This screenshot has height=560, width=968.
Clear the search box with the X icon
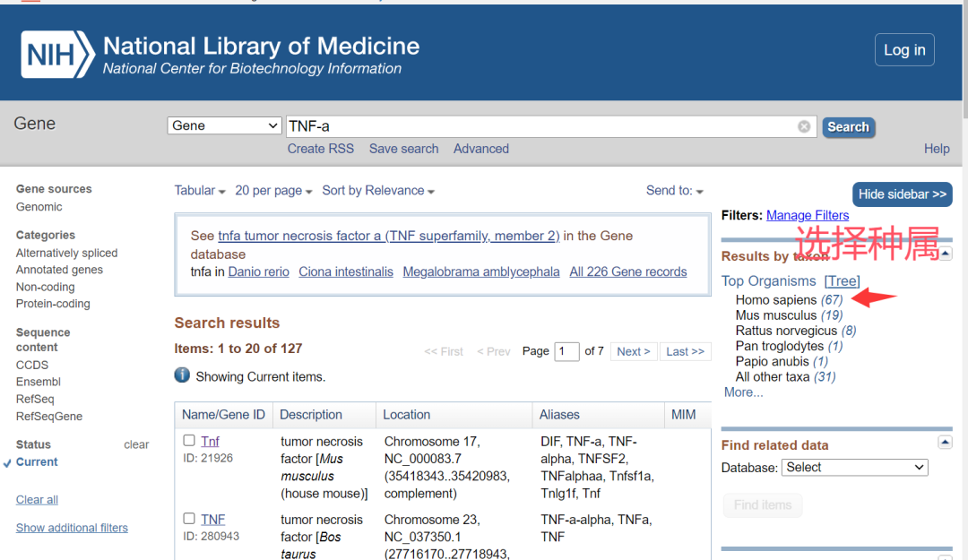[x=804, y=126]
